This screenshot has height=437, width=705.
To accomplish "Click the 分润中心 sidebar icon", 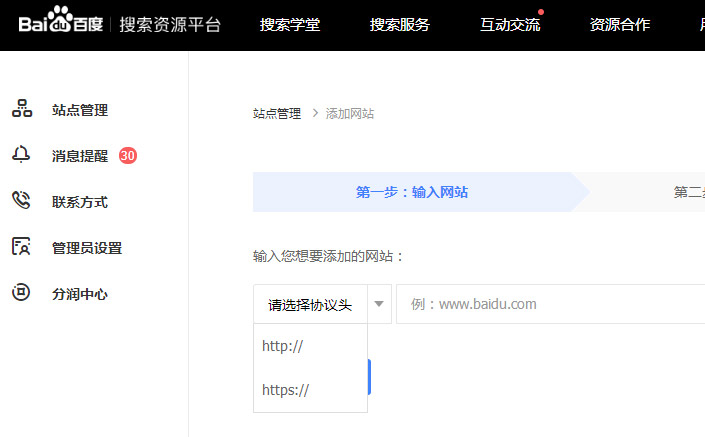I will (x=21, y=293).
